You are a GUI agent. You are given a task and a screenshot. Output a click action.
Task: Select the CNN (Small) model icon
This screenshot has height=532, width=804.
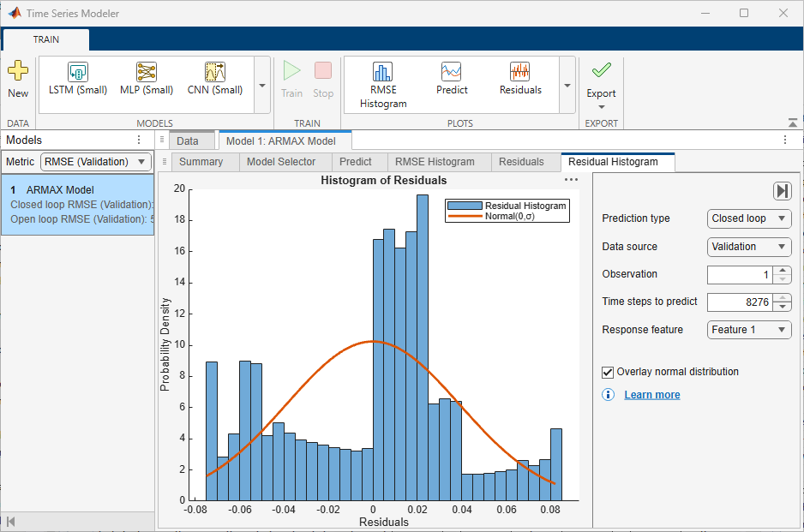point(215,72)
